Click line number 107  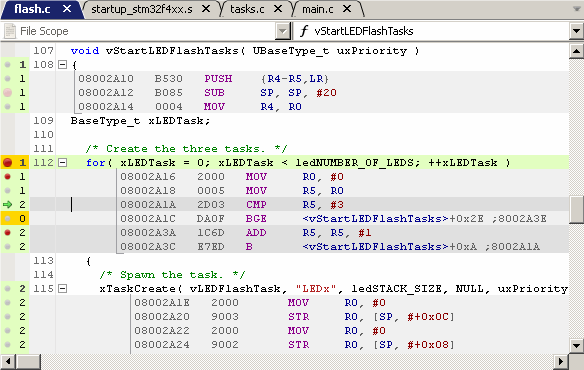pyautogui.click(x=43, y=51)
